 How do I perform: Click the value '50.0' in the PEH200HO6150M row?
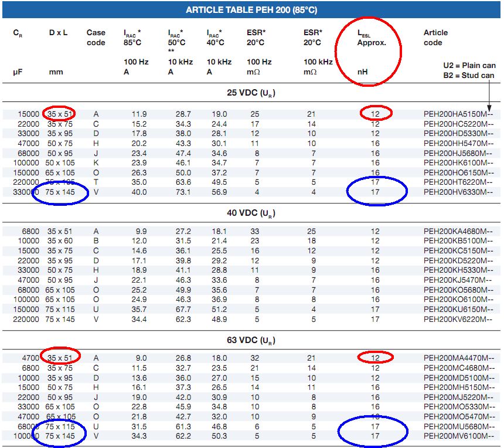point(183,173)
